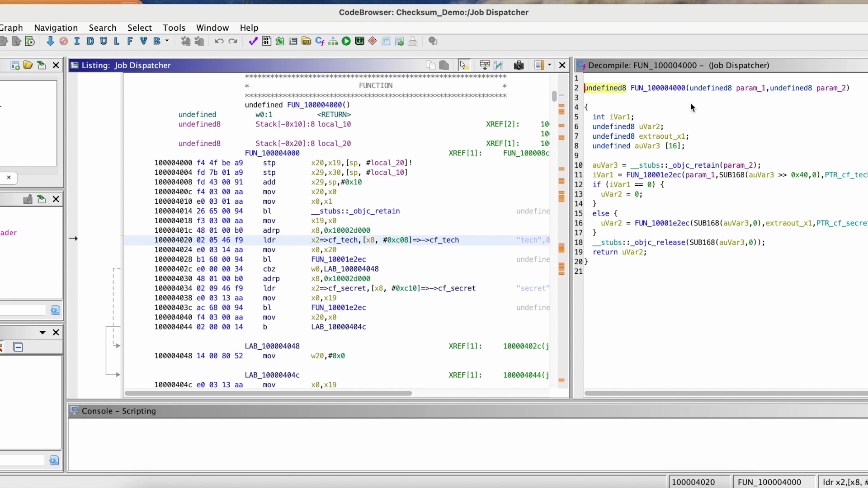This screenshot has height=488, width=868.
Task: Open the Tools menu
Action: 174,28
